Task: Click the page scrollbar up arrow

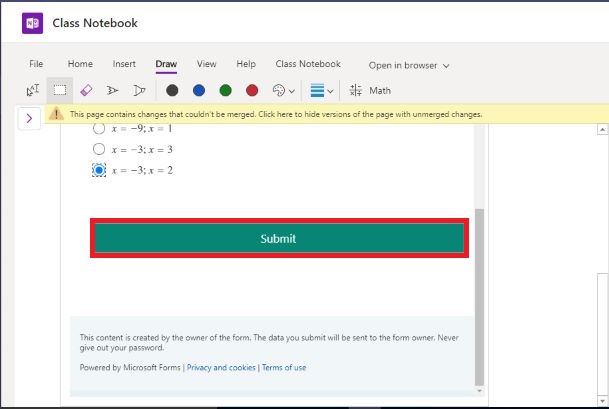Action: 602,129
